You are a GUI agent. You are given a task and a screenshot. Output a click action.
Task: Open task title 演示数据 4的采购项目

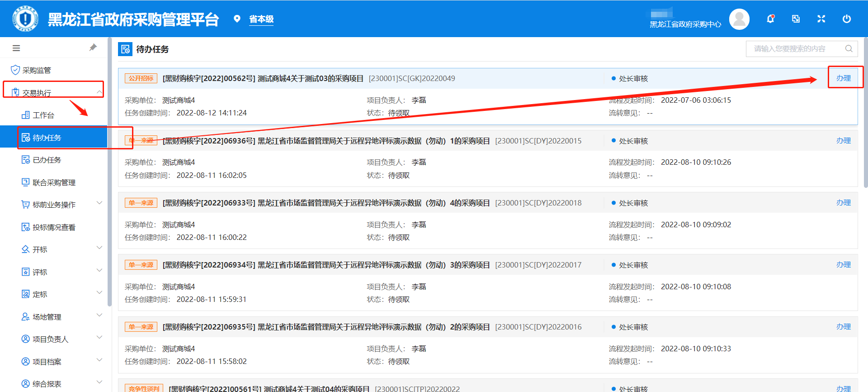[x=326, y=203]
